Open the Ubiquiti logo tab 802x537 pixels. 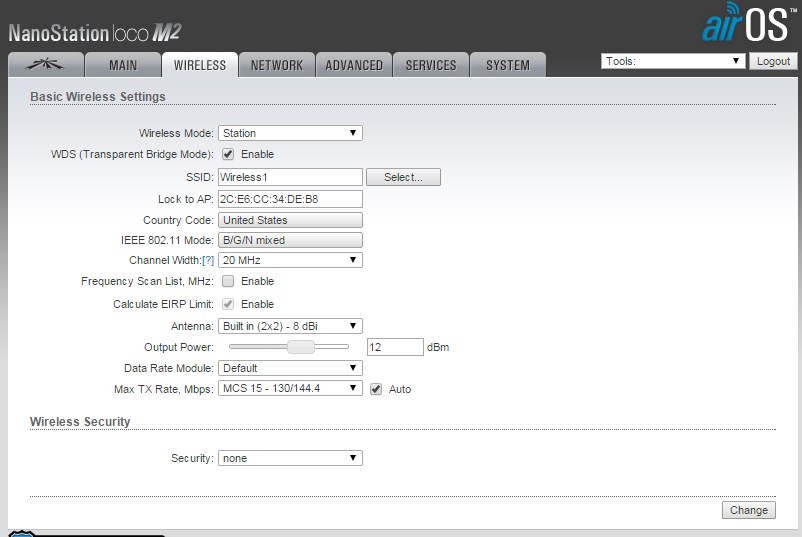click(46, 64)
